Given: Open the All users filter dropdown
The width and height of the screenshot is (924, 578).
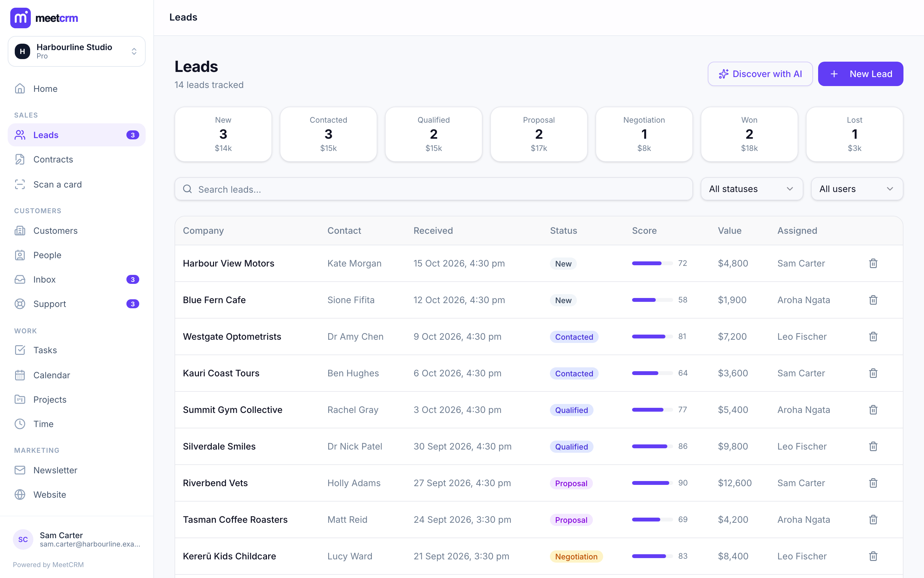Looking at the screenshot, I should click(x=857, y=189).
